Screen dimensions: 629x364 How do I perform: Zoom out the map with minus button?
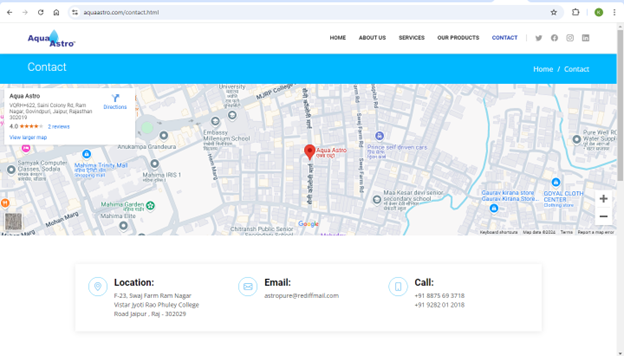603,216
